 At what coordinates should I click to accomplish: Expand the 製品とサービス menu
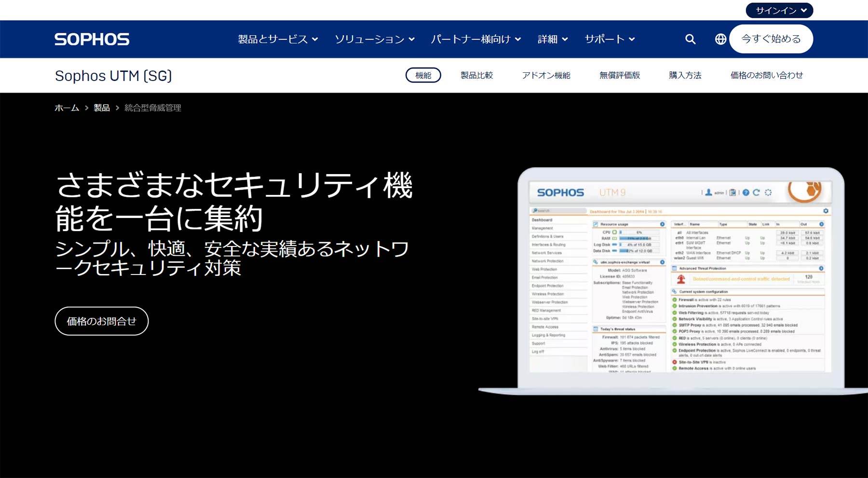click(278, 39)
